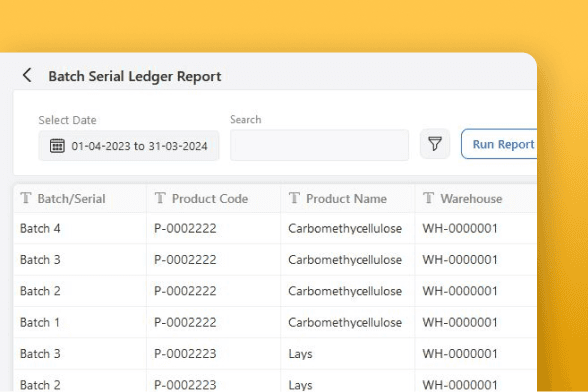Sort by Warehouse column header
Screen dimensions: 588x392
[x=471, y=199]
